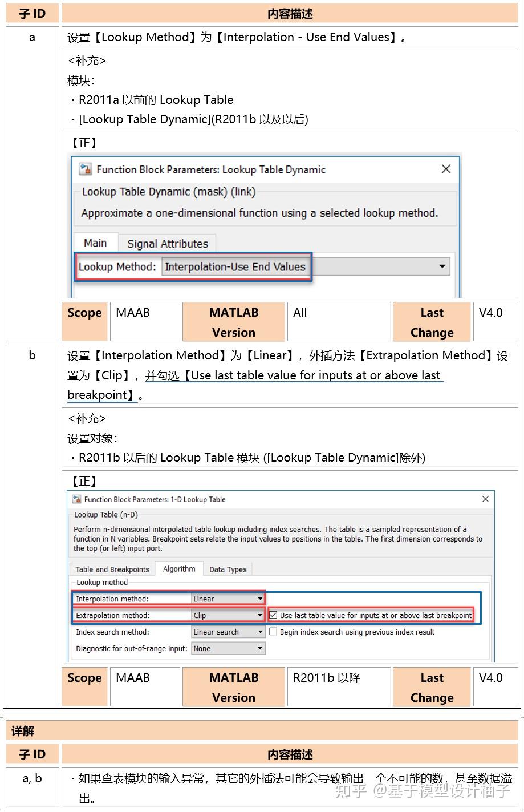Select the Main tab
This screenshot has height=812, width=524.
(x=95, y=243)
